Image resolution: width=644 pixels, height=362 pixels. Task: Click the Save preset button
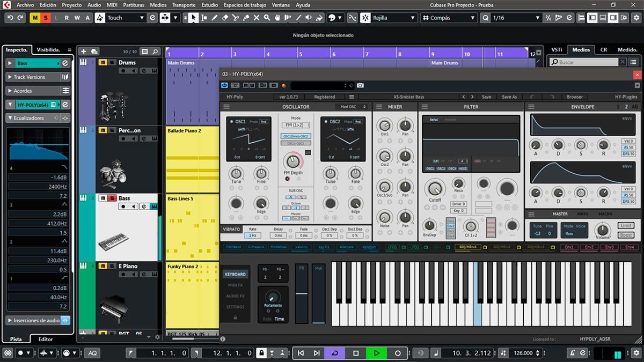[486, 97]
